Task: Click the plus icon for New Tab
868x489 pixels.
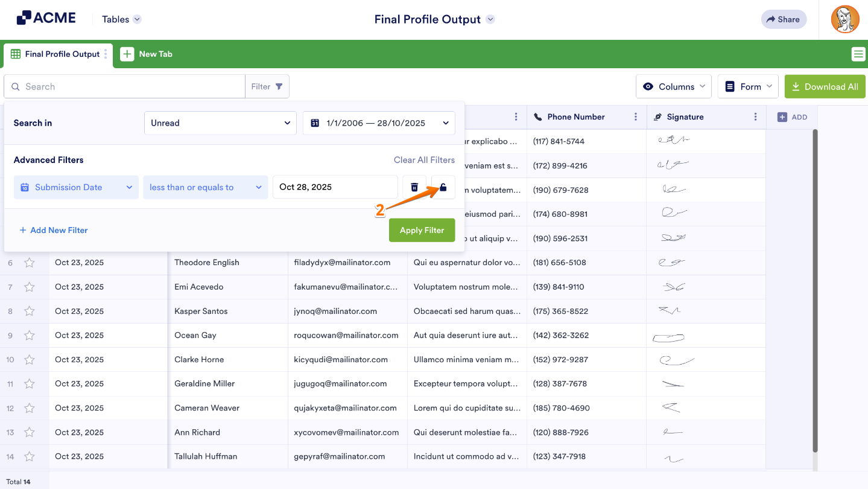Action: 127,54
